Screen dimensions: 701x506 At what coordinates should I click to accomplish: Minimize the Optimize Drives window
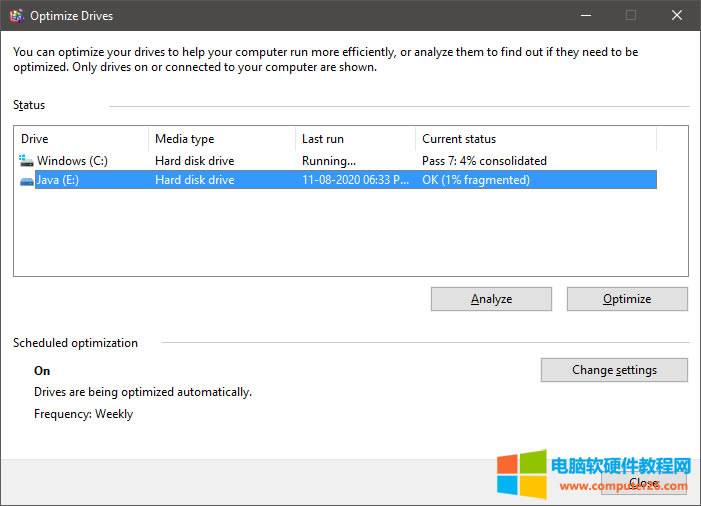[583, 15]
